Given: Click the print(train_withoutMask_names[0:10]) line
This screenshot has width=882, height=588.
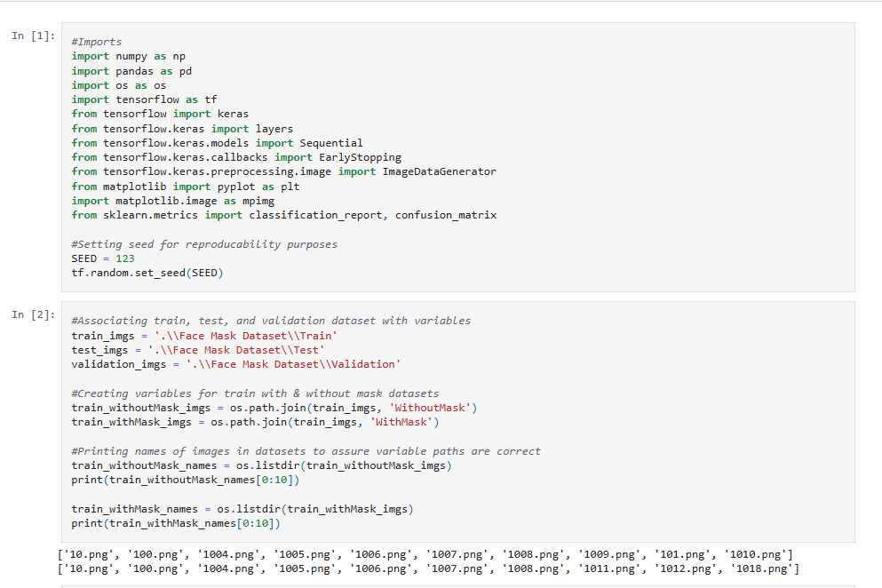Looking at the screenshot, I should click(x=186, y=480).
